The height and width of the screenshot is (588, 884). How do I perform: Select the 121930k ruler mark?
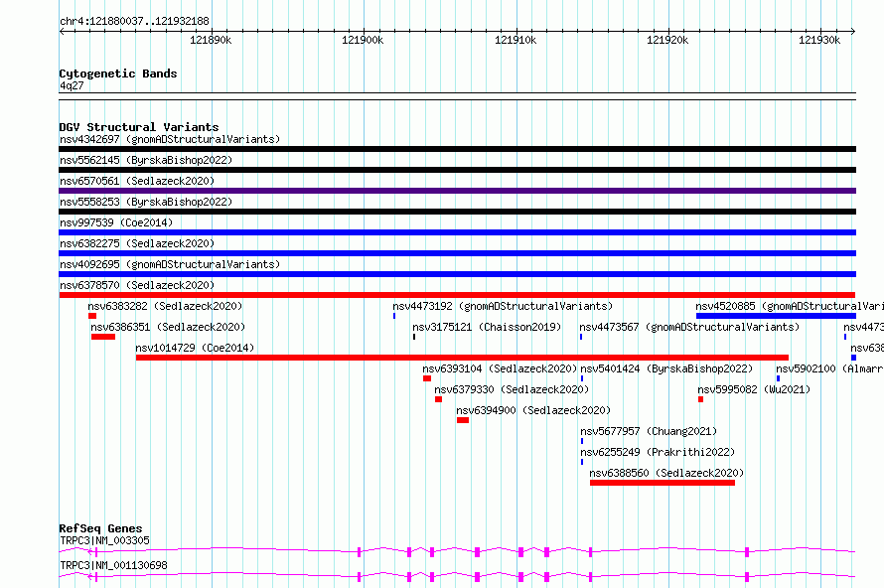(x=819, y=40)
